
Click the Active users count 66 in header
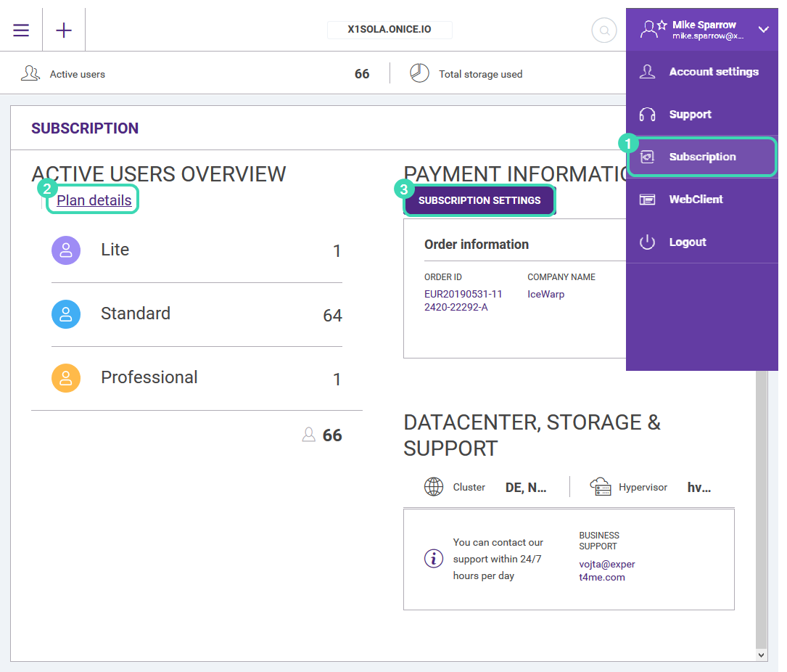362,74
